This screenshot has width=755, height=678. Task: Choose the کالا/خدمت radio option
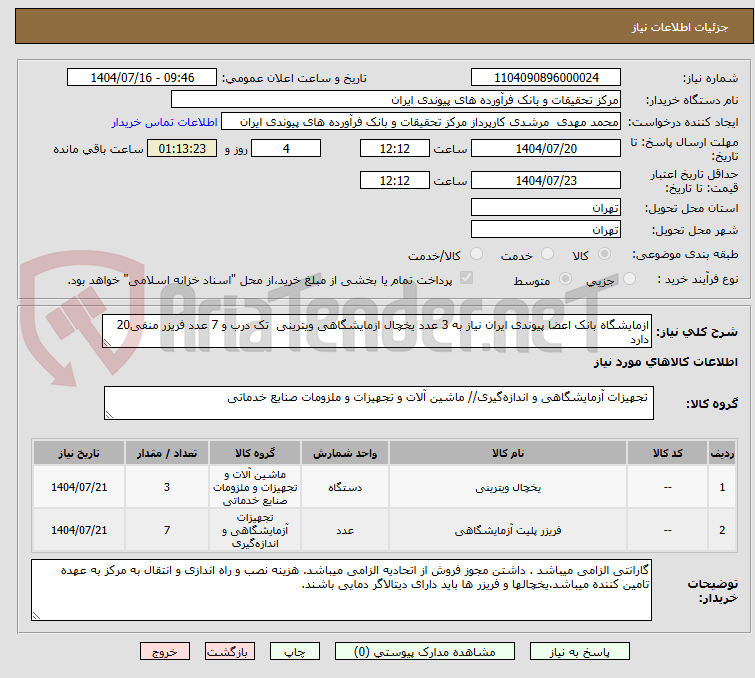476,255
